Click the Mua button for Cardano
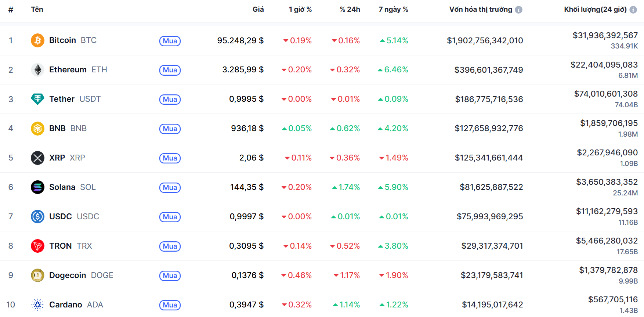644x317 pixels. click(x=170, y=305)
